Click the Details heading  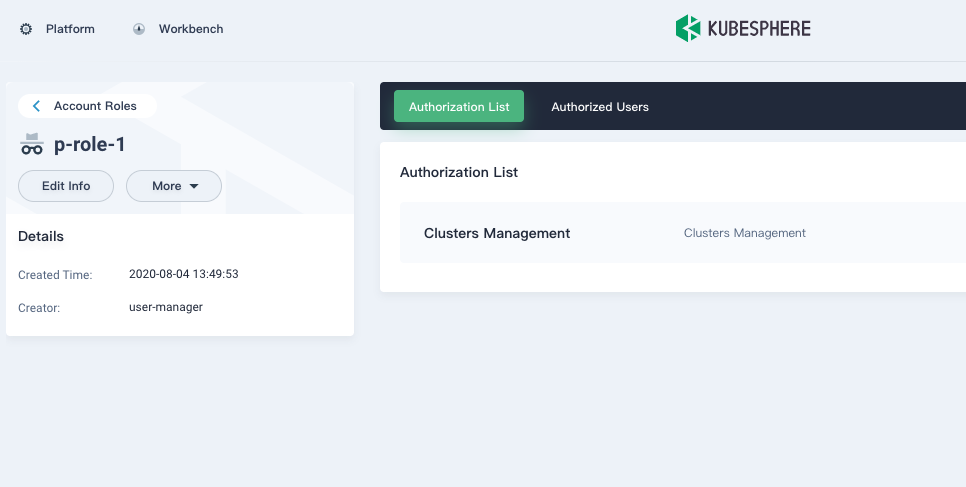coord(41,237)
